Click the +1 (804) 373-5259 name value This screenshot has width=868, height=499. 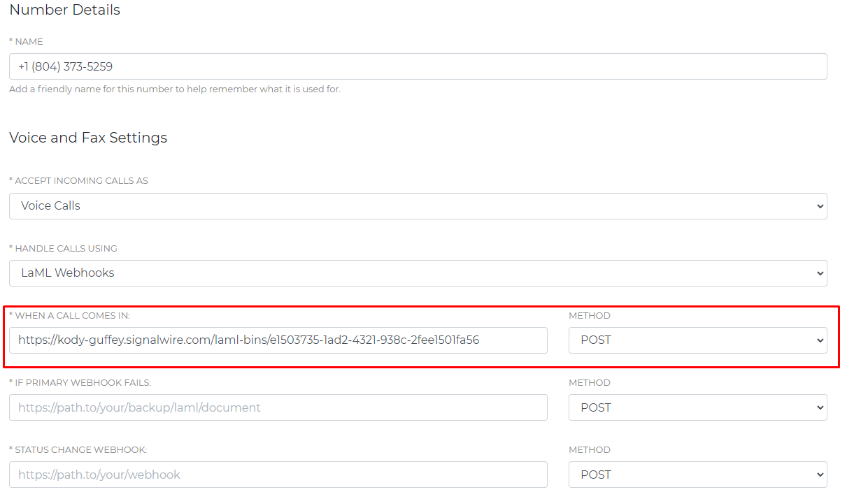click(x=64, y=66)
